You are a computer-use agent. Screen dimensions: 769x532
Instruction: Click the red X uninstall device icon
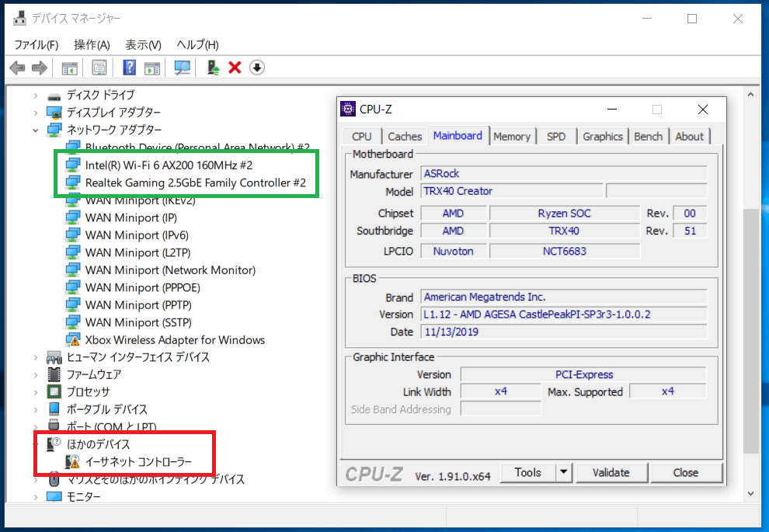(x=235, y=68)
